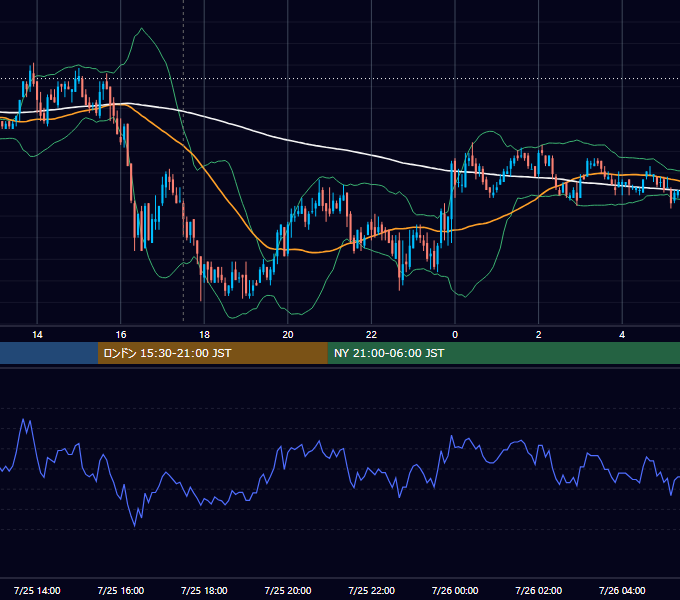Viewport: 680px width, 600px height.
Task: Click the ロンドン 15:30-21:00 JST session bar
Action: tap(212, 353)
